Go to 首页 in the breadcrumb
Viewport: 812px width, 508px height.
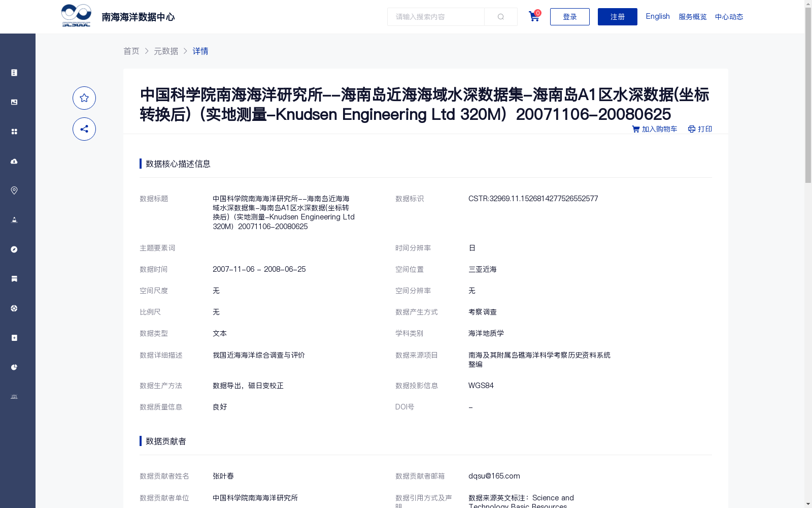131,51
